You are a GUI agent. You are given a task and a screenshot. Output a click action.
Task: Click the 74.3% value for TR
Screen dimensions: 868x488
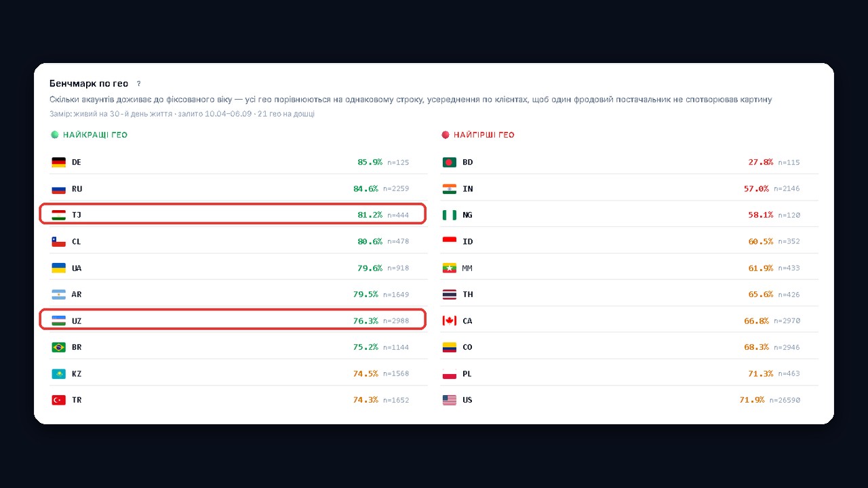[366, 401]
